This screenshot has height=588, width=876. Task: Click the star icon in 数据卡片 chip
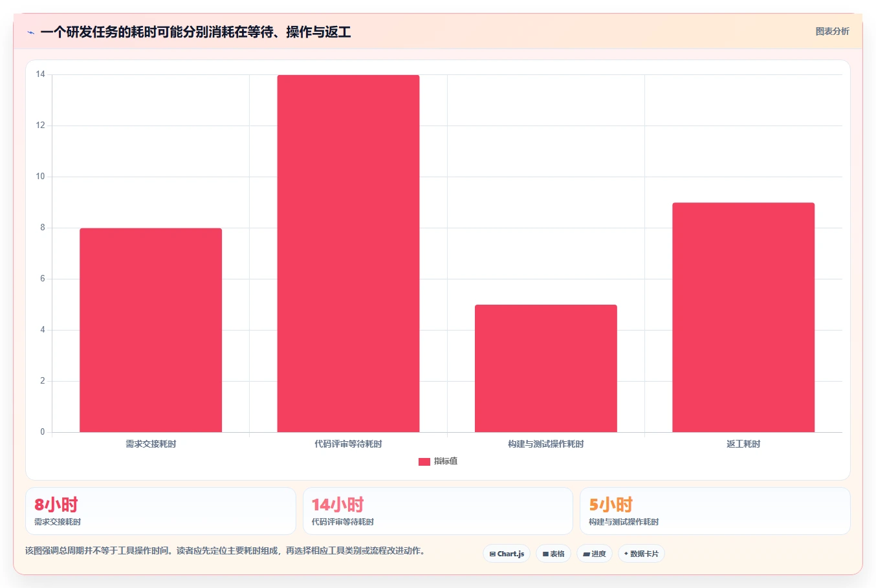[x=626, y=554]
